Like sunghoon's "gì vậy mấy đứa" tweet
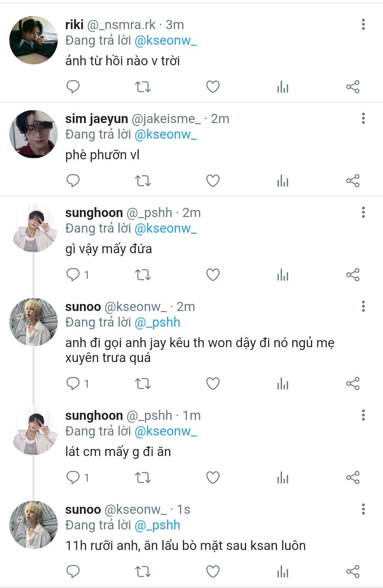 pyautogui.click(x=213, y=275)
